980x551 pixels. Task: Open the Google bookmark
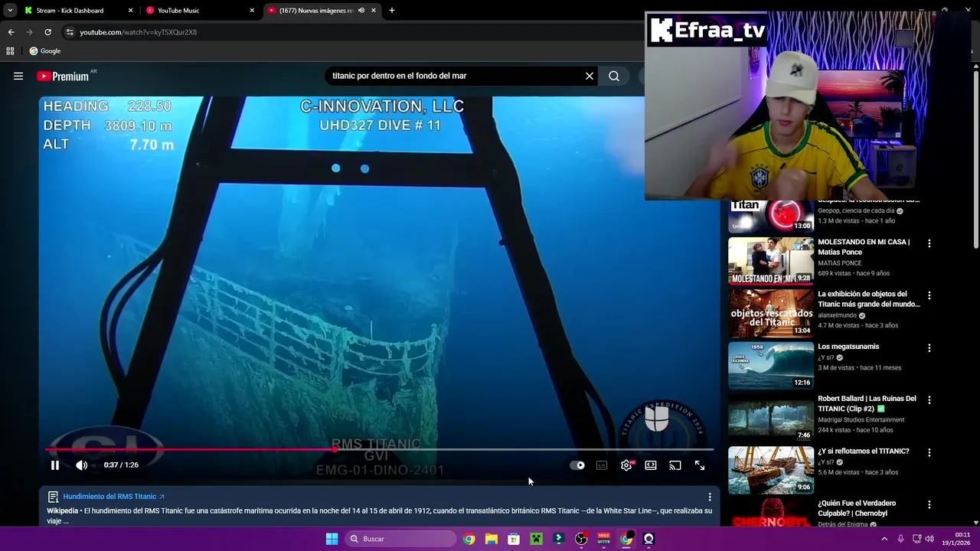pyautogui.click(x=45, y=51)
